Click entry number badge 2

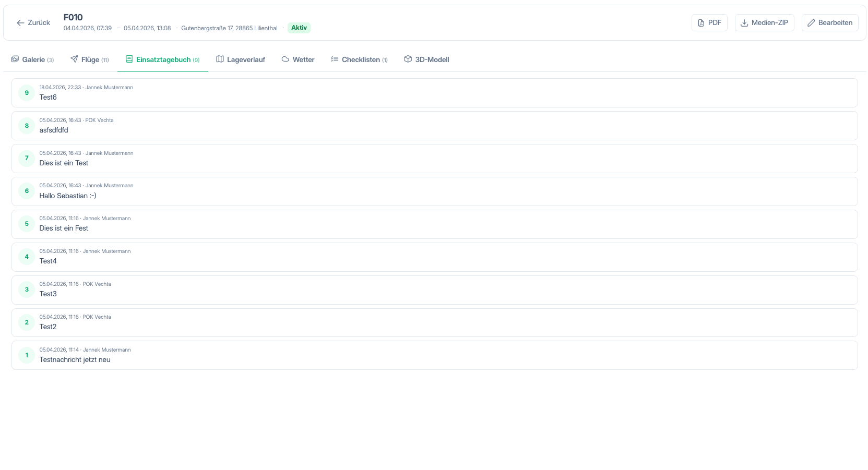[27, 322]
